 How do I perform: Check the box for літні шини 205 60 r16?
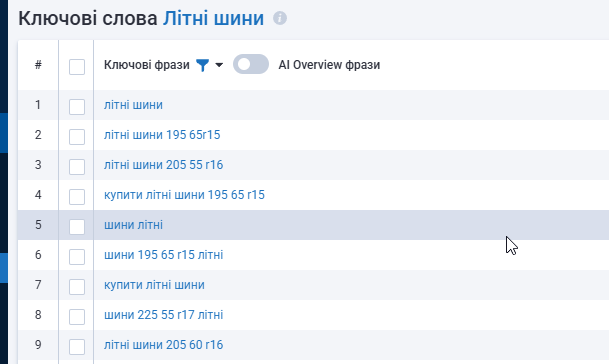77,347
